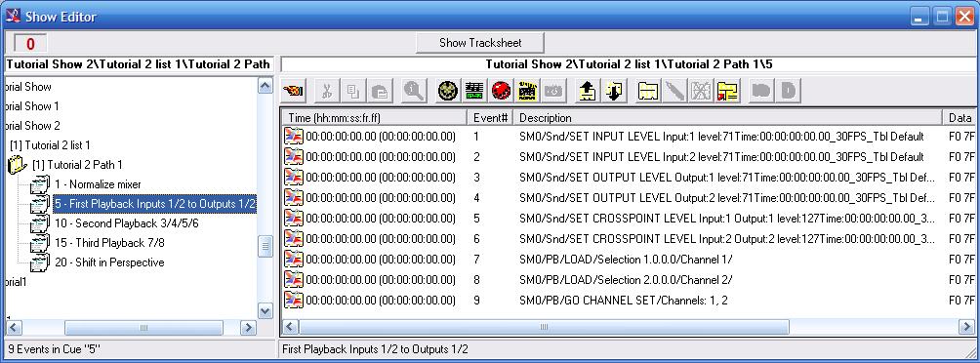Select cue 15 - Third Playback 7/8
The image size is (980, 363).
109,242
